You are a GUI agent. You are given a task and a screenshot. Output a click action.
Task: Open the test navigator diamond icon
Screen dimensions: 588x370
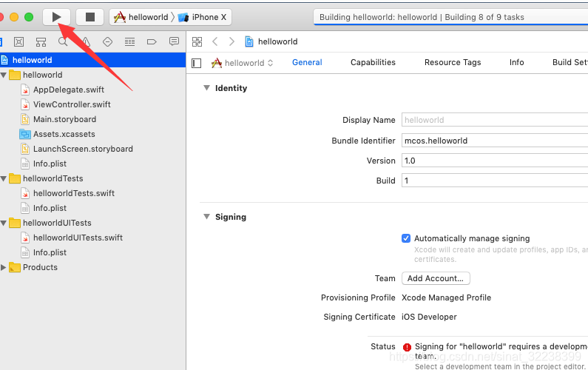[x=108, y=41]
